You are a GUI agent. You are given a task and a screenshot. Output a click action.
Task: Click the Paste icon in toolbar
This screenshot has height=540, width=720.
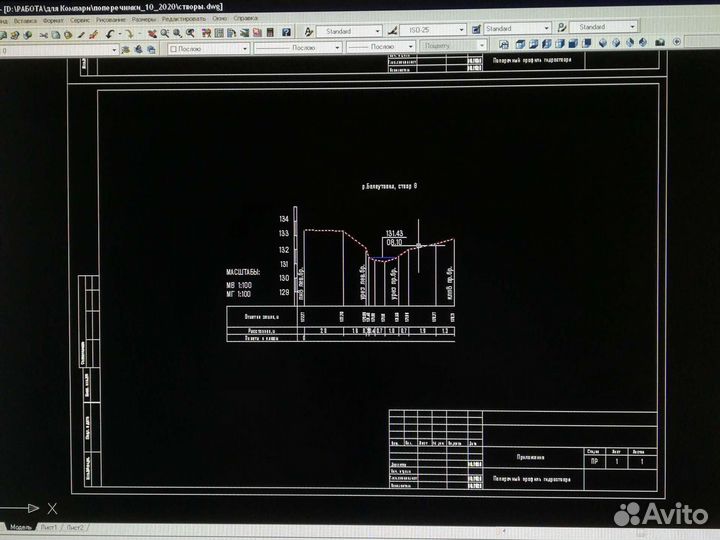tap(68, 35)
